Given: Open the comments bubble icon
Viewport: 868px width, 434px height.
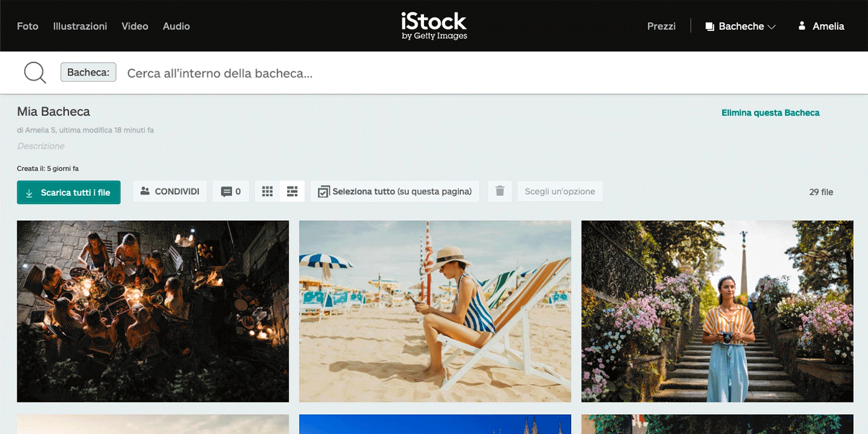Looking at the screenshot, I should tap(226, 192).
